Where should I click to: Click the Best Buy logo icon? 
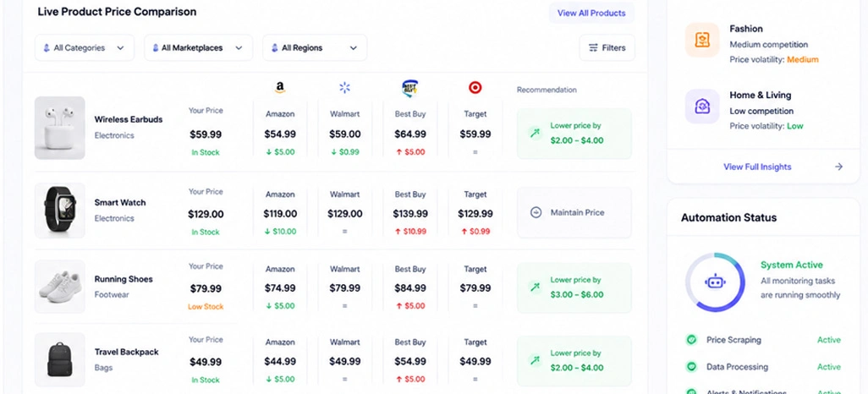pyautogui.click(x=409, y=88)
